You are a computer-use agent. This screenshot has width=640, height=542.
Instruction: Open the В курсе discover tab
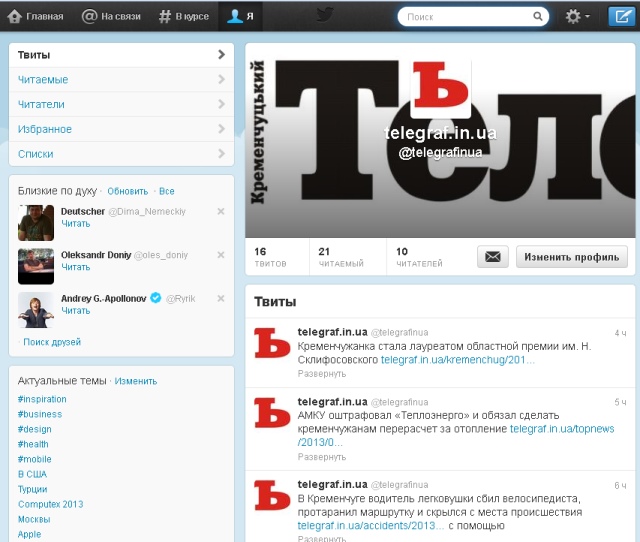click(x=184, y=16)
